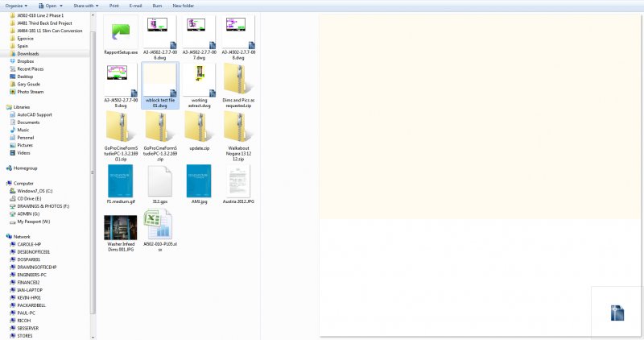Click E-mail in the toolbar
The image size is (644, 340).
135,6
